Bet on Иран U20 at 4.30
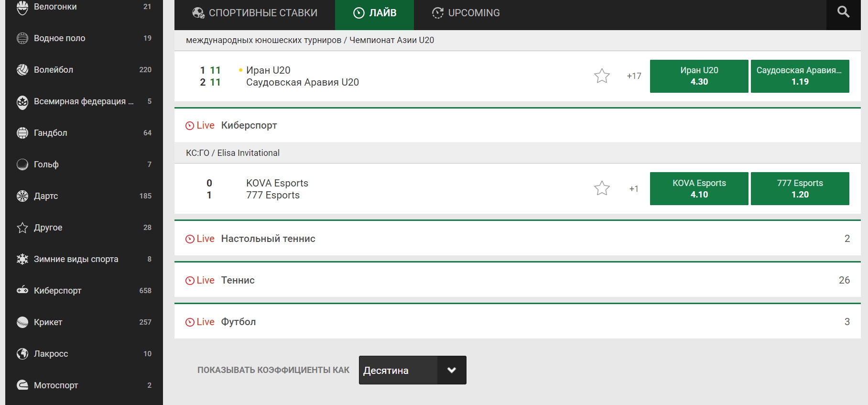868x405 pixels. [699, 76]
